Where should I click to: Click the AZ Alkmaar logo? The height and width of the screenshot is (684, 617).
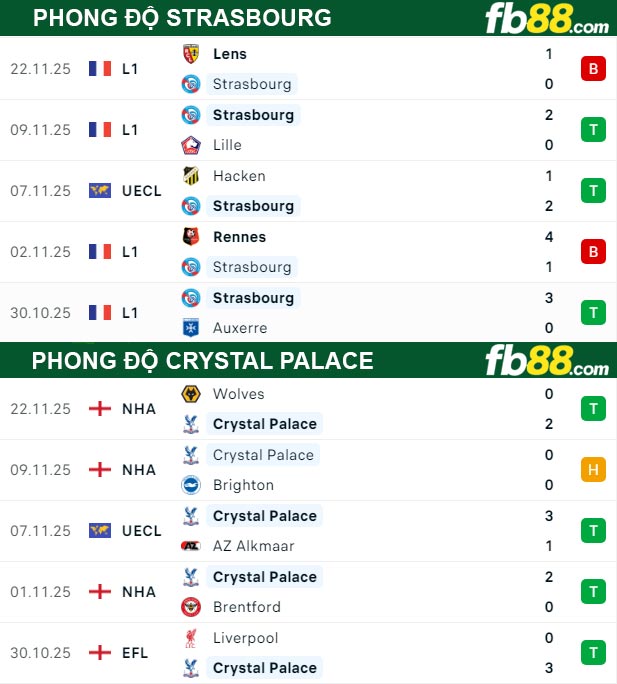[x=191, y=546]
